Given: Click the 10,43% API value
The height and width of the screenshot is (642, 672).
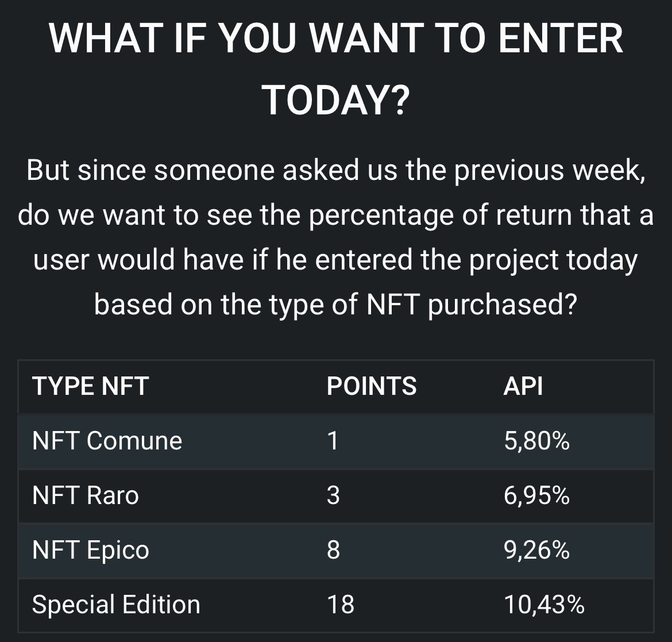Looking at the screenshot, I should 544,605.
